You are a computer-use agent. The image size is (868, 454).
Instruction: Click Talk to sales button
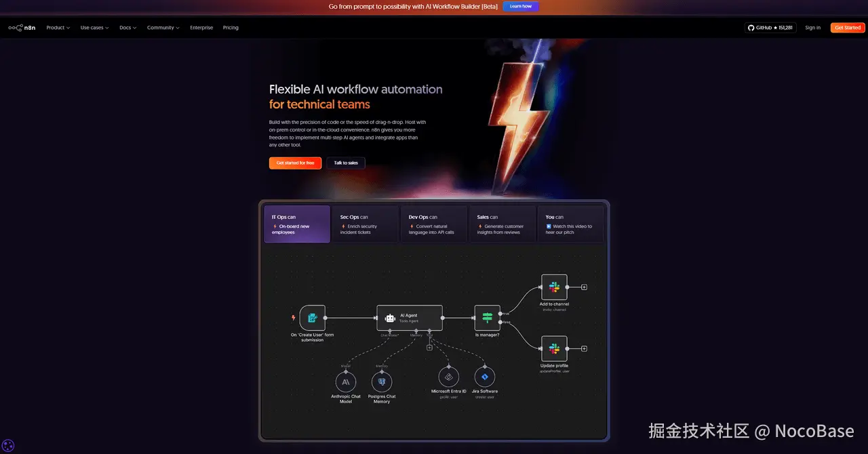pyautogui.click(x=346, y=163)
